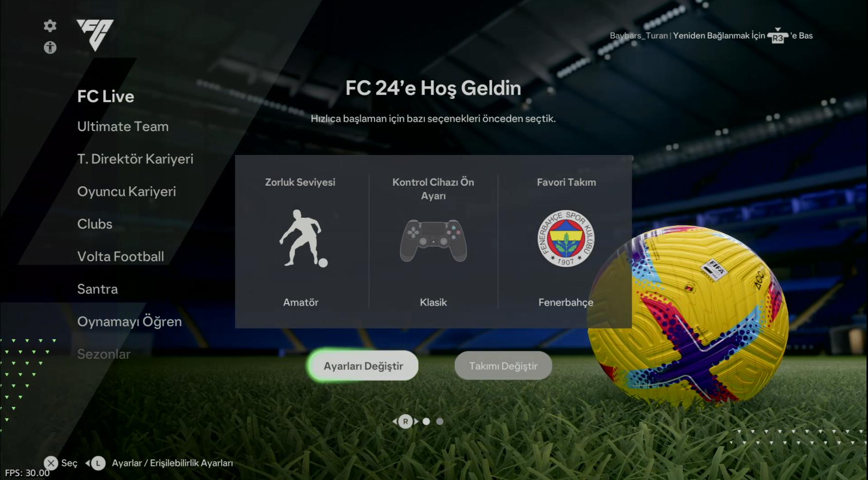Viewport: 868px width, 480px height.
Task: Select Clubs in the side menu
Action: 95,224
